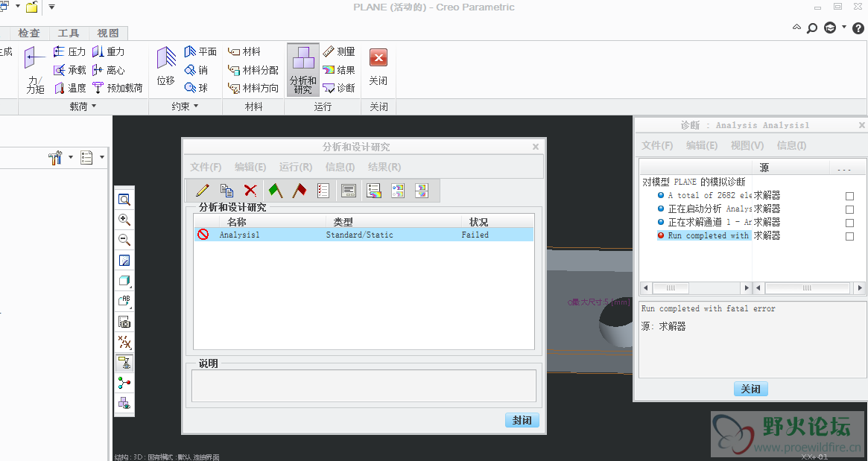Select the Analysis1 row in study list
The image size is (868, 461).
point(364,235)
